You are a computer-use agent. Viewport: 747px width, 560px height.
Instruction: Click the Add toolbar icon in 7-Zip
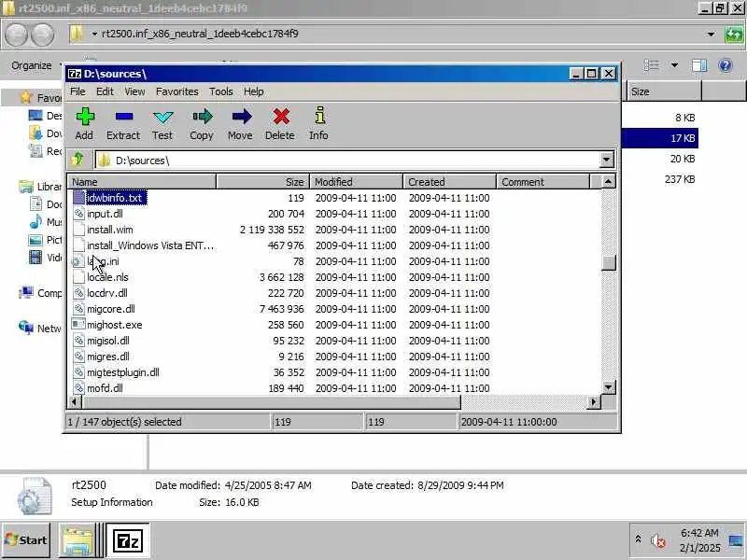[85, 117]
